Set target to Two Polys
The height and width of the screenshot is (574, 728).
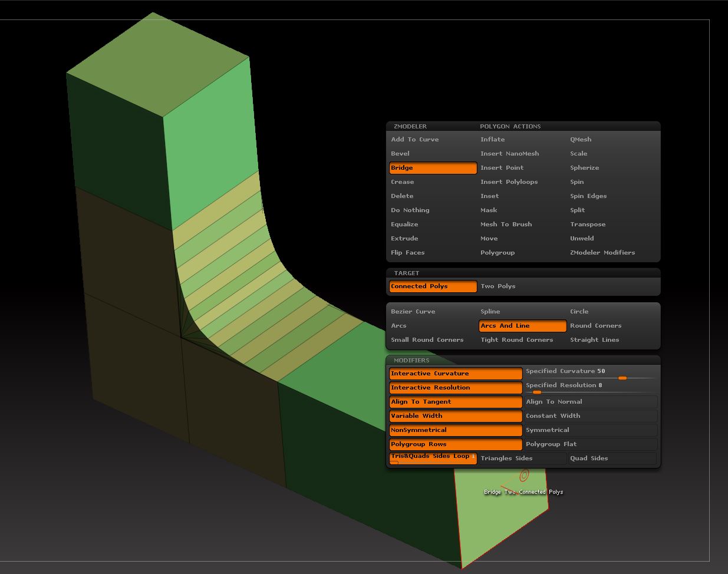coord(498,286)
